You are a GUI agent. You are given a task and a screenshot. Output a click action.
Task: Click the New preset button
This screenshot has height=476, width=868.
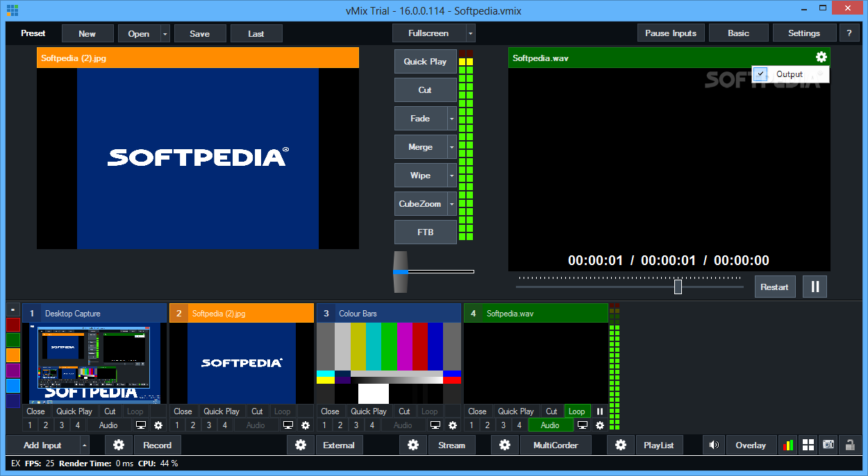pos(87,33)
